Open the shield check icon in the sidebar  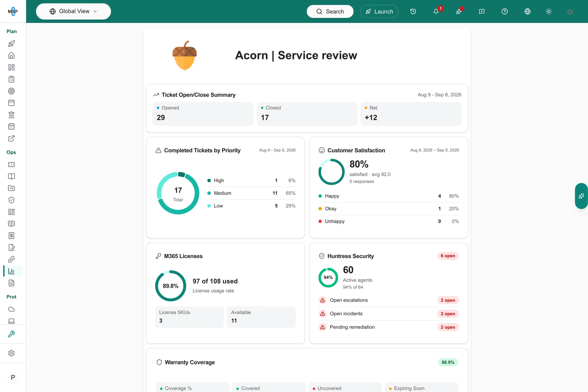tap(11, 200)
